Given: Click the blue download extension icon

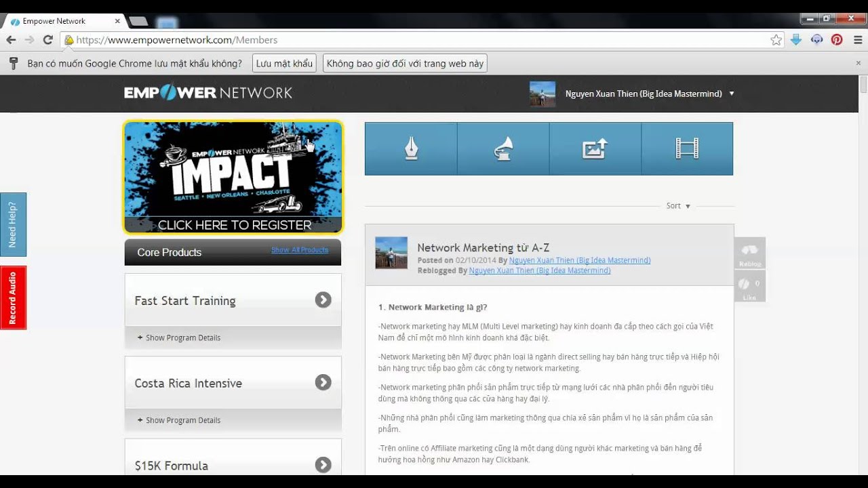Looking at the screenshot, I should pyautogui.click(x=796, y=40).
